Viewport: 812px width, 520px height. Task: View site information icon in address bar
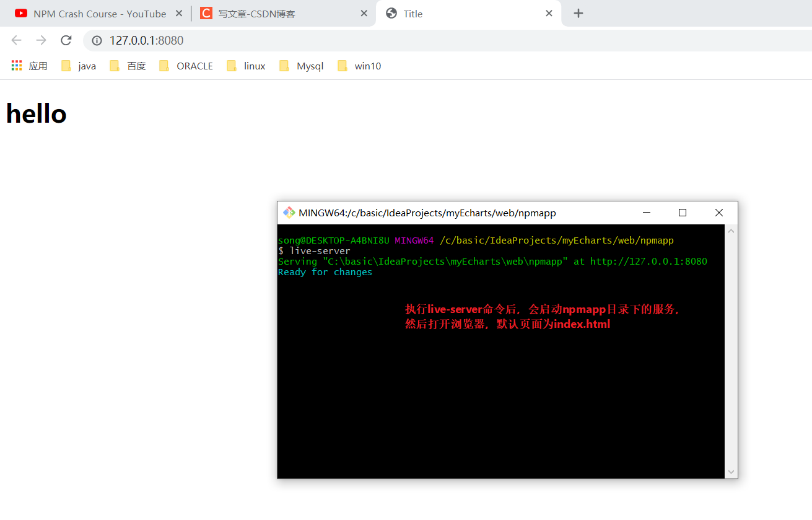97,40
